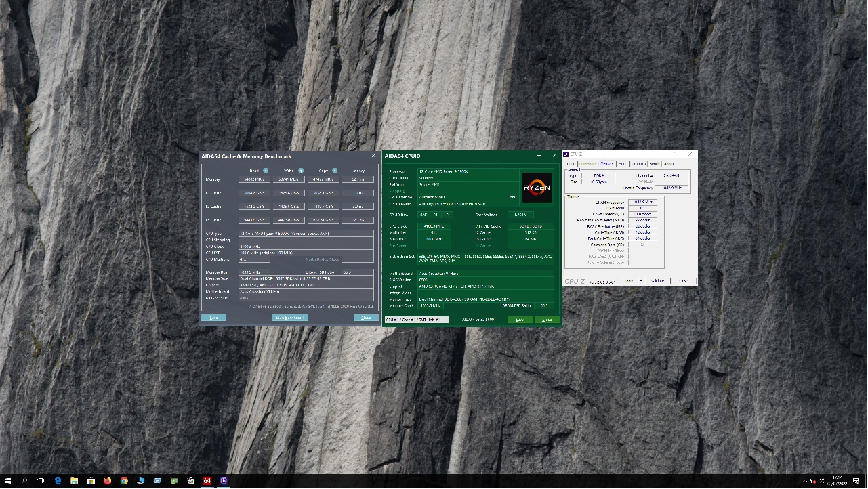The width and height of the screenshot is (868, 489).
Task: Click CPU Clock value in AIDA64 CPUID
Action: (x=434, y=226)
